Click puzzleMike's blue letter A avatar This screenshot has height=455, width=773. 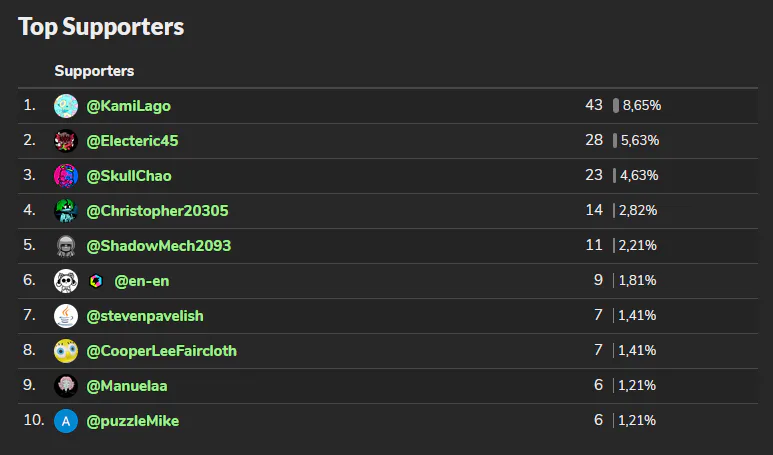pyautogui.click(x=66, y=421)
